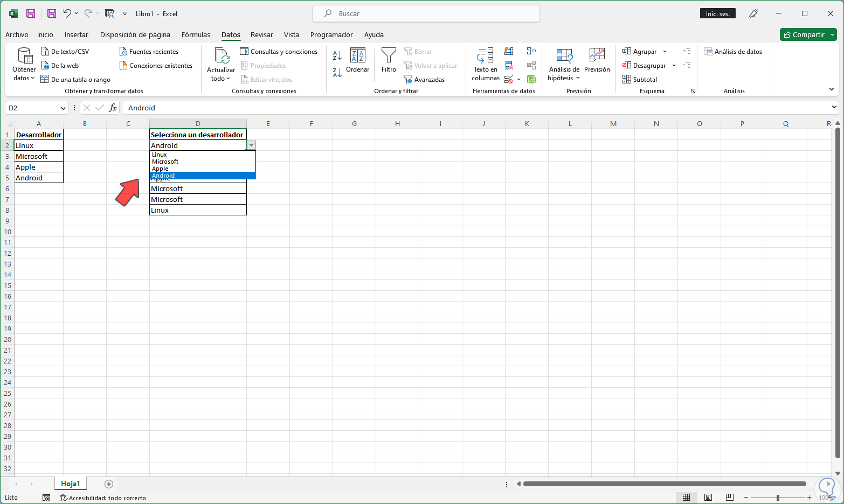Image resolution: width=844 pixels, height=504 pixels.
Task: Show the Consultas y conexiones pane
Action: (x=279, y=52)
